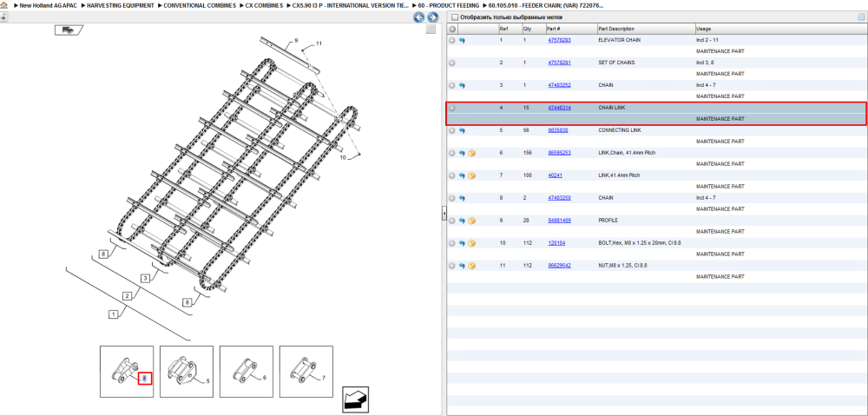Open part number 47483252 link

[x=559, y=85]
